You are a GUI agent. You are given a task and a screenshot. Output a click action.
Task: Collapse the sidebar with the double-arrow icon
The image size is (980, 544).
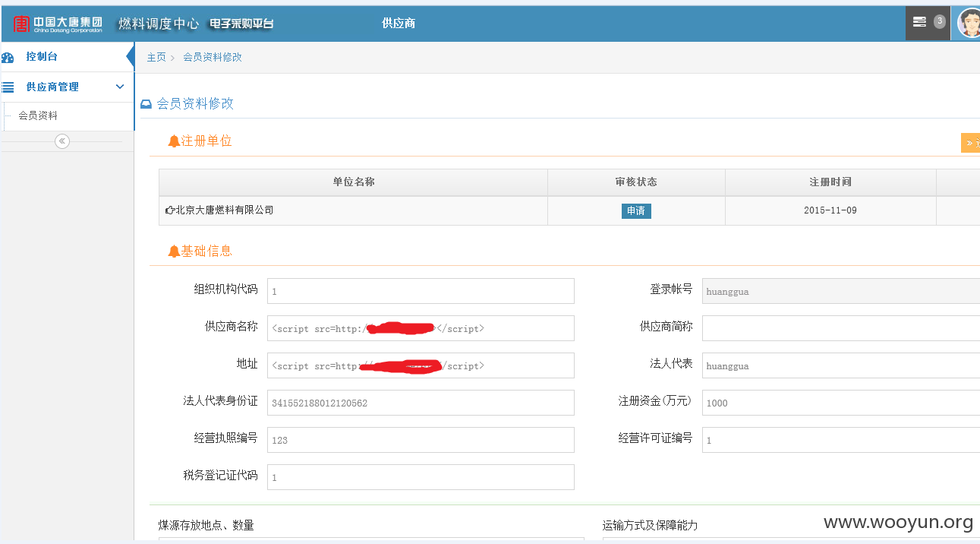click(x=62, y=141)
